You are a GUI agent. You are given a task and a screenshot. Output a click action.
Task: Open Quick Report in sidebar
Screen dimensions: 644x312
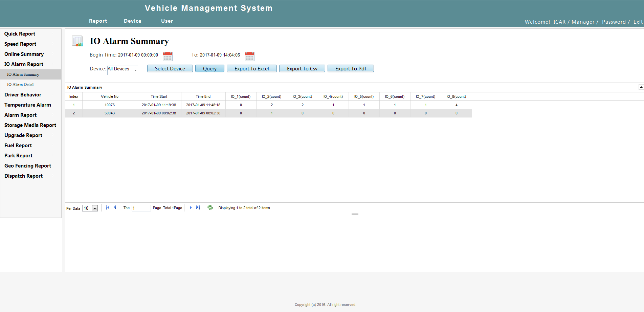(x=20, y=34)
